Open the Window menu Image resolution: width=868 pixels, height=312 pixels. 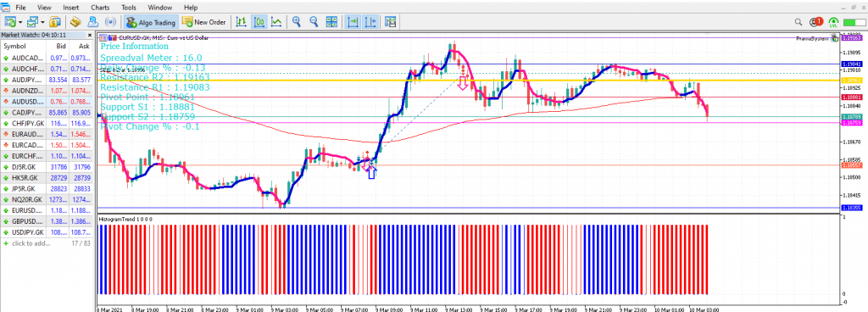click(x=160, y=8)
